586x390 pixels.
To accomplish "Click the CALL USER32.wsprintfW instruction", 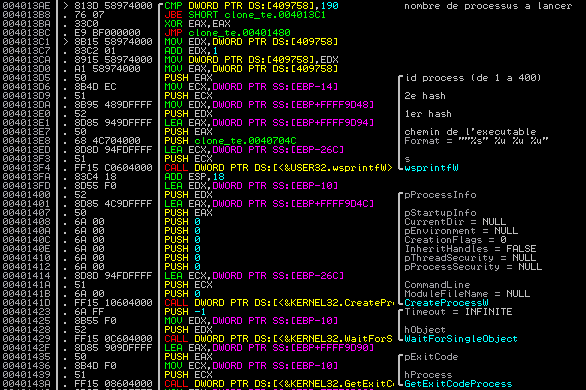I will coord(278,168).
